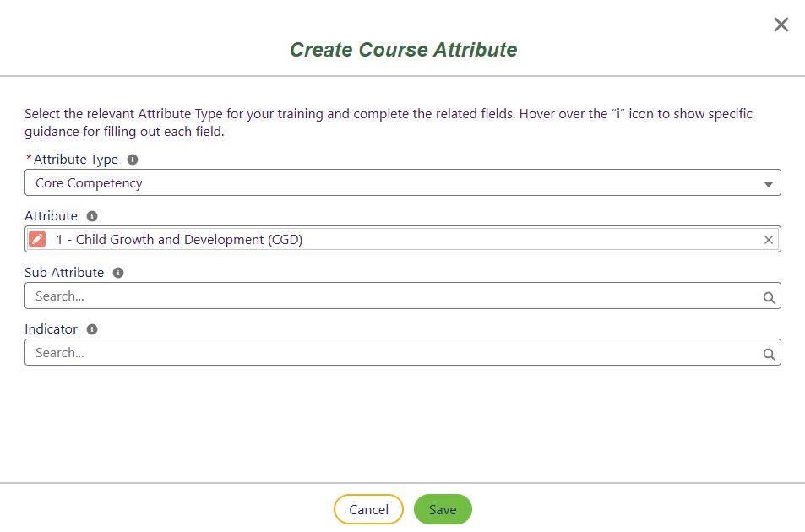The image size is (805, 532).
Task: Click the info icon beside Indicator
Action: pos(92,329)
